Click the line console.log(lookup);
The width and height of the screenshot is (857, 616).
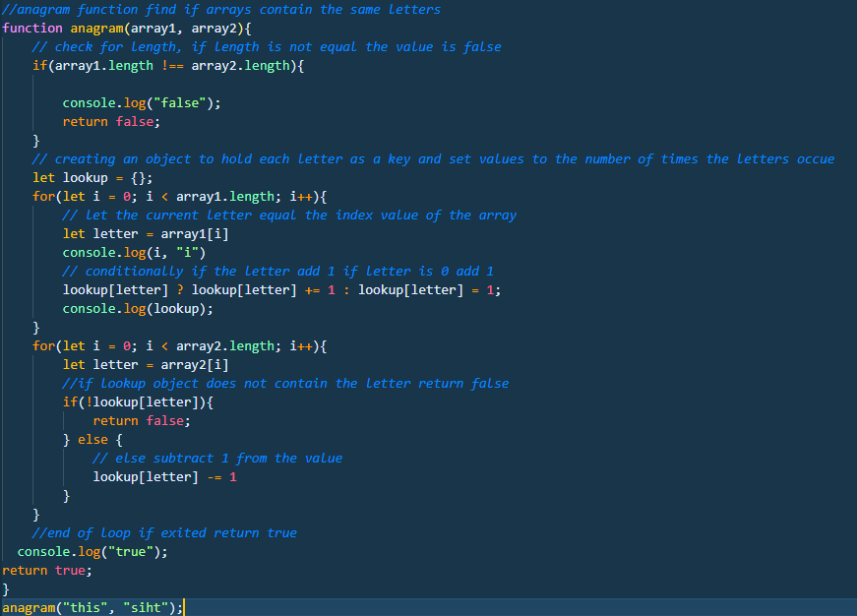[138, 308]
